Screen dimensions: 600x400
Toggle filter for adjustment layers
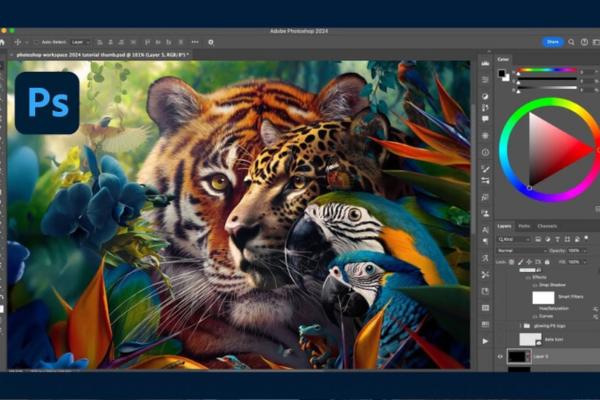pos(548,239)
